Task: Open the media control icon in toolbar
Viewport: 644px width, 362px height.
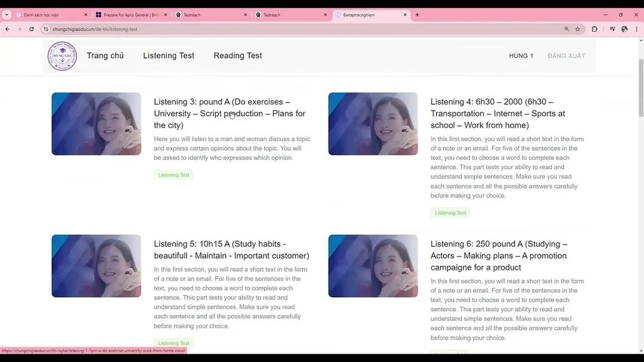Action: pyautogui.click(x=612, y=29)
